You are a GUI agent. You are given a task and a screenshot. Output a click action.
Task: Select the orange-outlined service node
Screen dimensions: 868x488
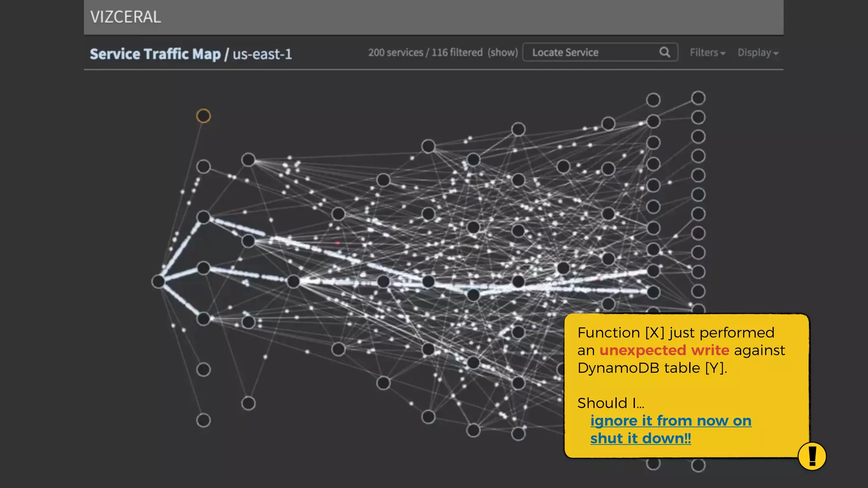click(203, 116)
